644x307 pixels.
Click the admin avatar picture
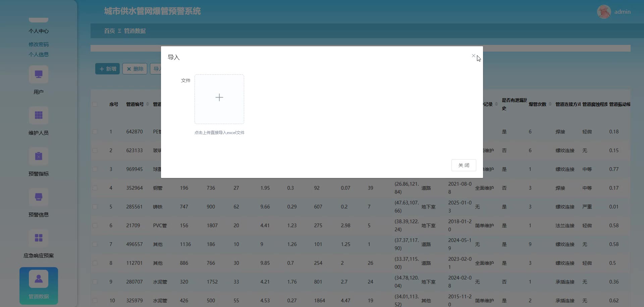point(604,12)
